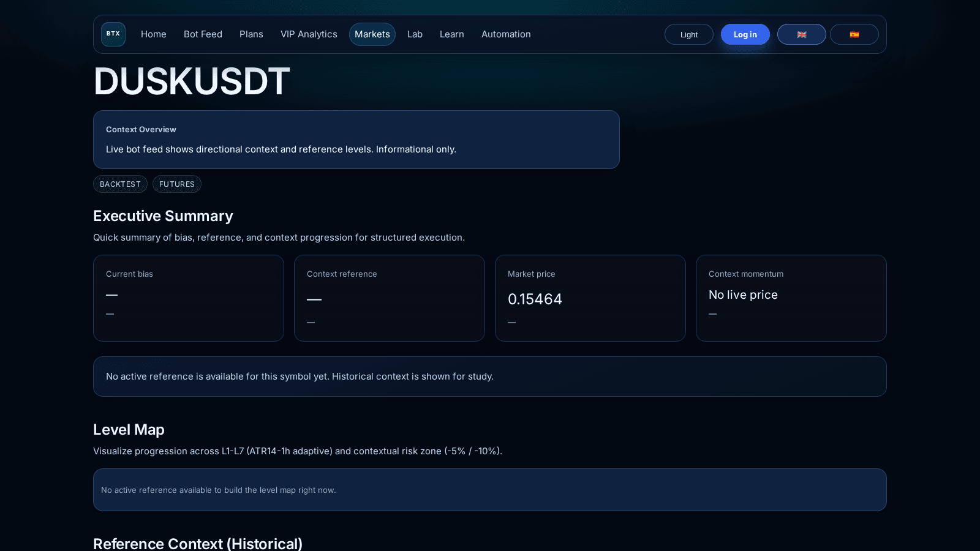This screenshot has width=980, height=551.
Task: Click the Log in button
Action: click(745, 34)
